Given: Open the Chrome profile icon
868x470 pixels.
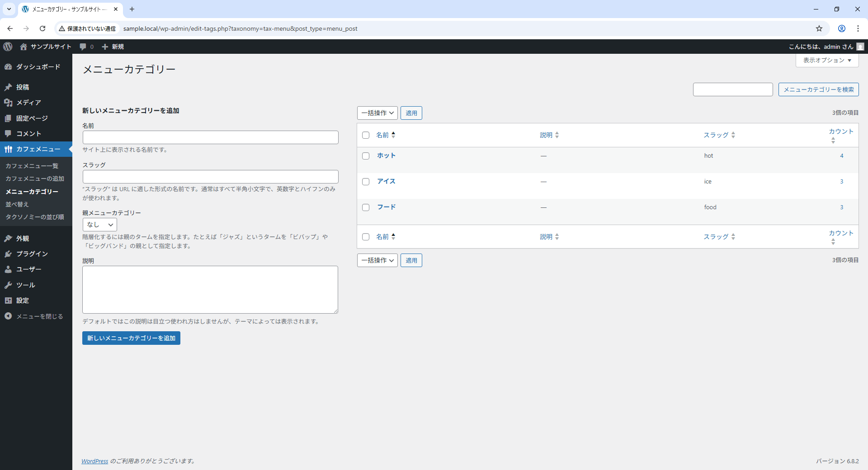Looking at the screenshot, I should pyautogui.click(x=842, y=28).
